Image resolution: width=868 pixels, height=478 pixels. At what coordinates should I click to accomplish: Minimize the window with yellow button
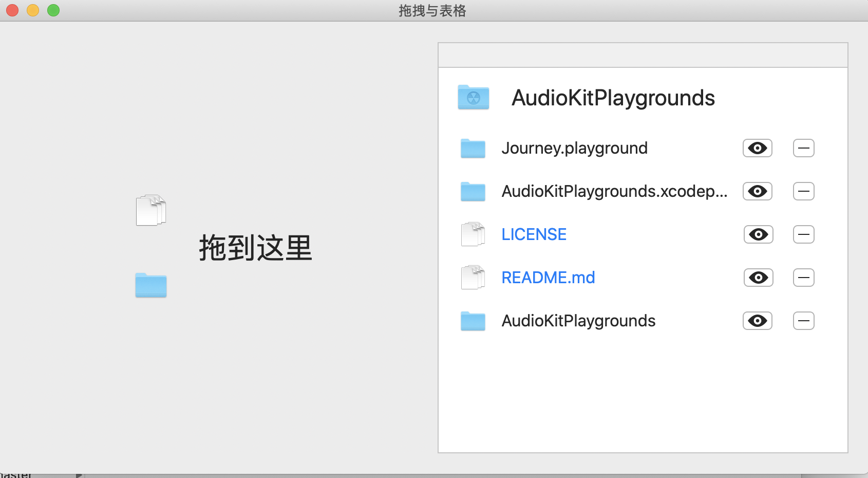point(33,10)
